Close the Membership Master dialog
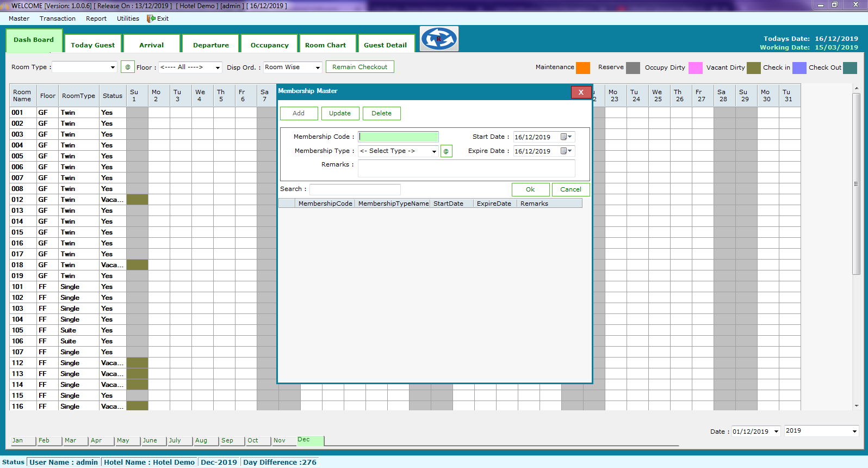This screenshot has height=468, width=868. click(580, 92)
